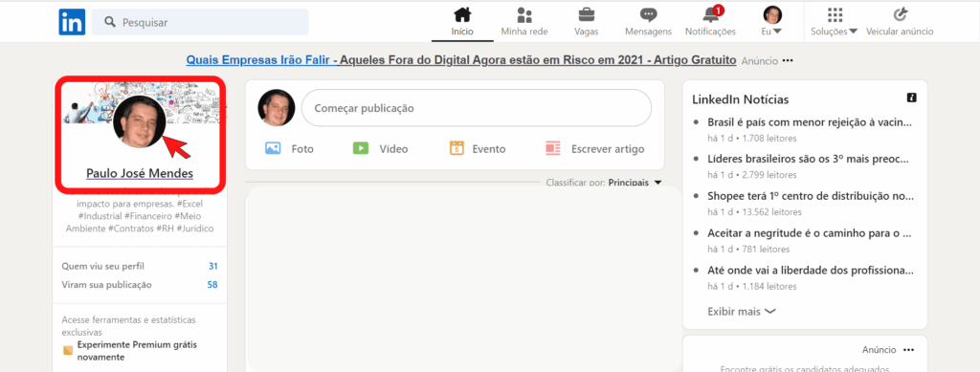Click the Vídeo play icon

[360, 148]
